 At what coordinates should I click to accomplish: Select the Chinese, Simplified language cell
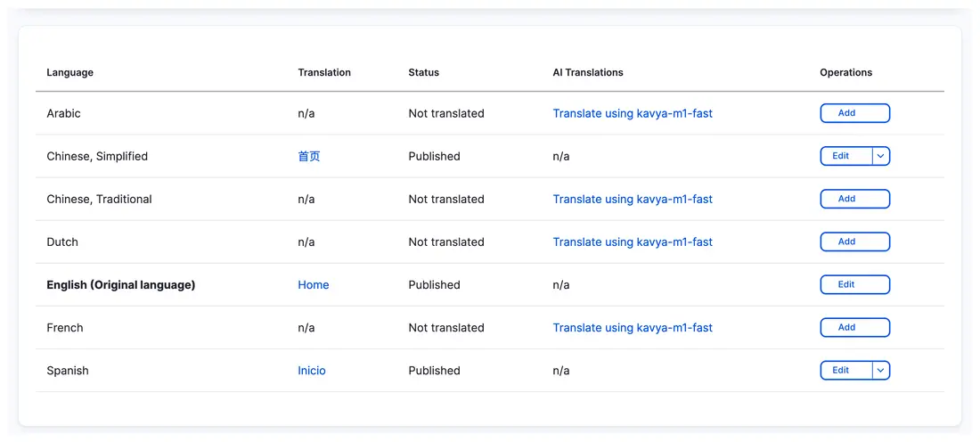point(97,156)
